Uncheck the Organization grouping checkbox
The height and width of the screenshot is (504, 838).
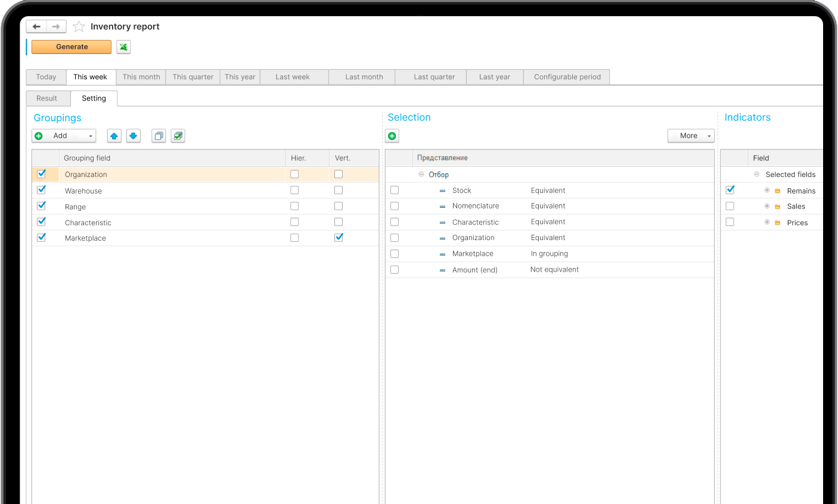41,174
